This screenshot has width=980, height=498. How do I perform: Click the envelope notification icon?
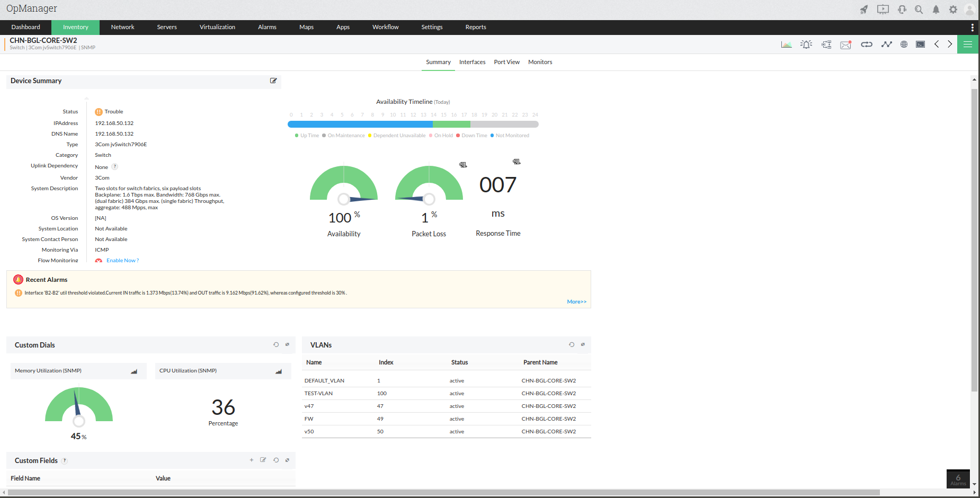(x=846, y=45)
